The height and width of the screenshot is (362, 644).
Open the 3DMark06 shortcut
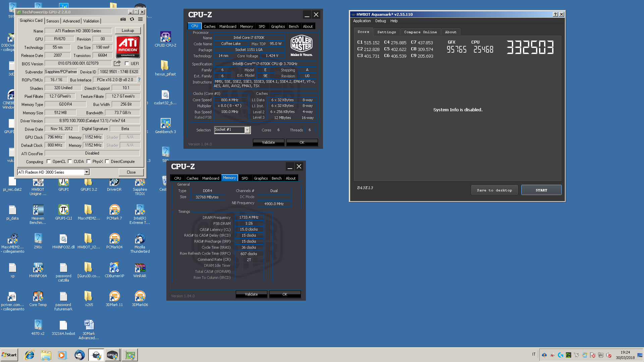(x=140, y=299)
